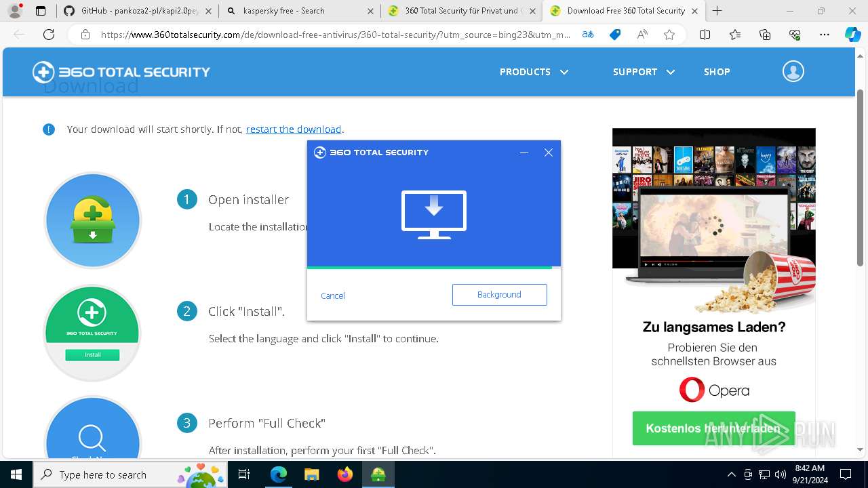Click the "Open installer" step heading

pyautogui.click(x=248, y=199)
